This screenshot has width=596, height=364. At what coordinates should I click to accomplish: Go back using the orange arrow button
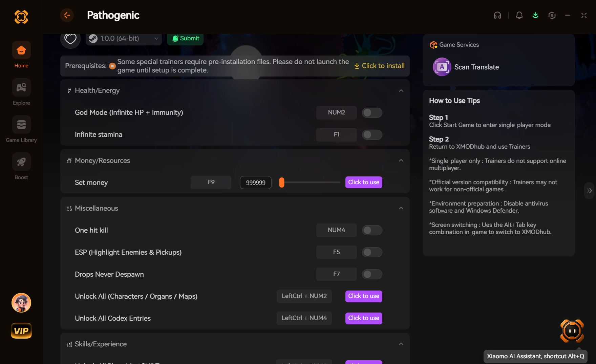(x=67, y=15)
